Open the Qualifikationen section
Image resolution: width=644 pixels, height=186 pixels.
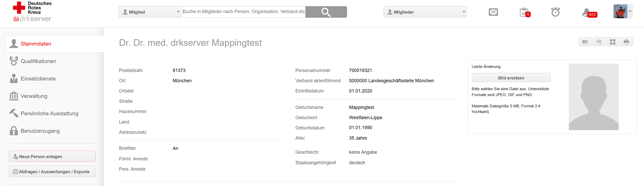click(38, 61)
